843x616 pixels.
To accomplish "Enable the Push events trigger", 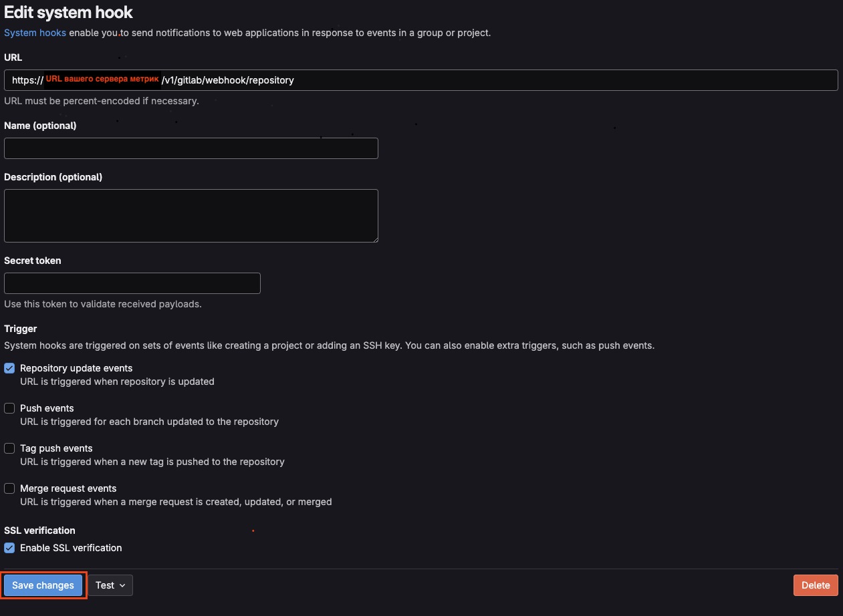I will (x=9, y=408).
